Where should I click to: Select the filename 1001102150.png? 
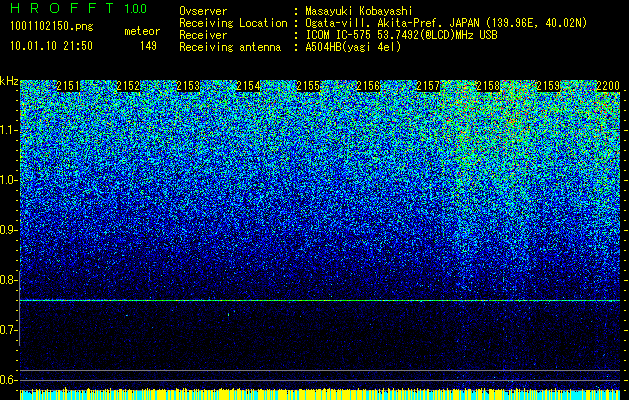[52, 27]
